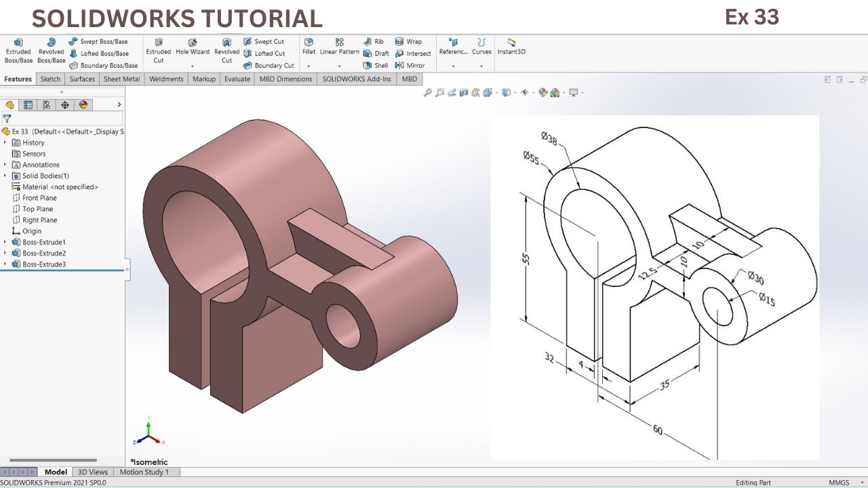Switch to the Evaluate tab

[x=237, y=79]
